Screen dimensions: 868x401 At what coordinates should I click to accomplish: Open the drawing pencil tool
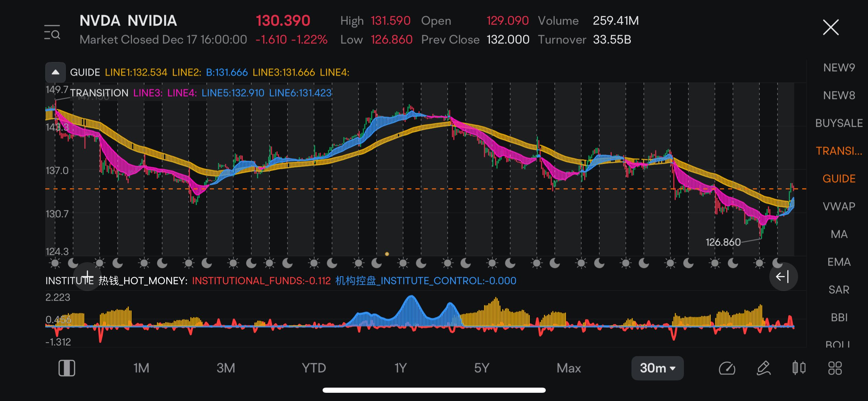click(763, 368)
